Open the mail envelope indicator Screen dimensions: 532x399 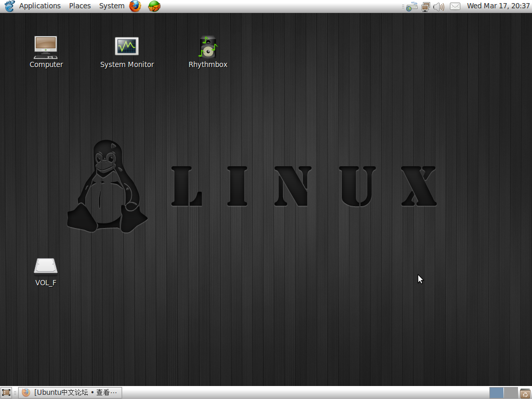[x=455, y=6]
